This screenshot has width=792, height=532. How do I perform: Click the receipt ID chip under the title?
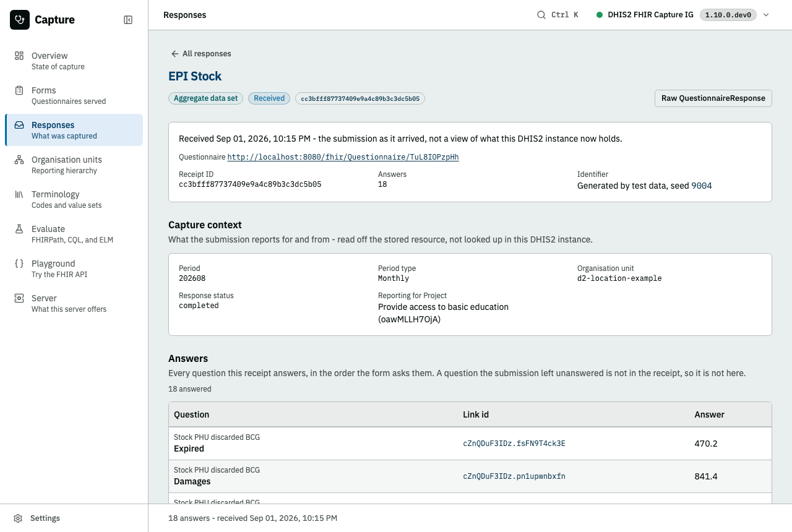360,98
